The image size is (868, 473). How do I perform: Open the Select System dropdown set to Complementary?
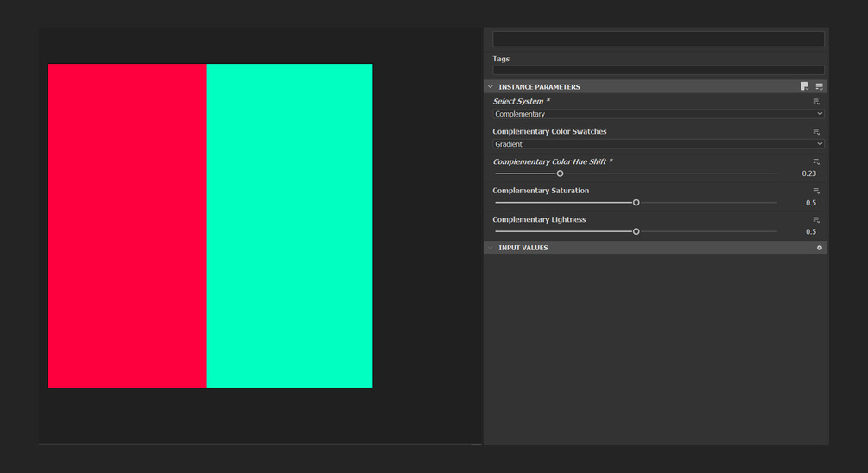[658, 114]
